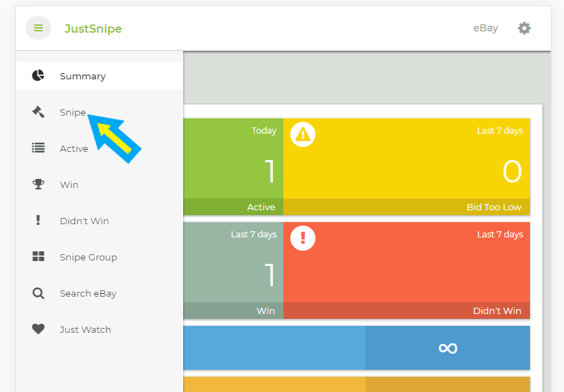Viewport: 564px width, 392px height.
Task: Click the hamburger menu toggle button
Action: (x=38, y=29)
